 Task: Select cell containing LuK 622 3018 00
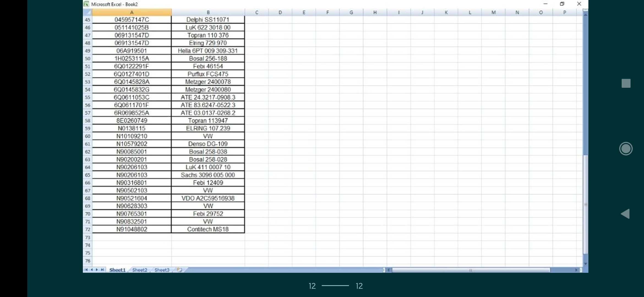[x=208, y=28]
